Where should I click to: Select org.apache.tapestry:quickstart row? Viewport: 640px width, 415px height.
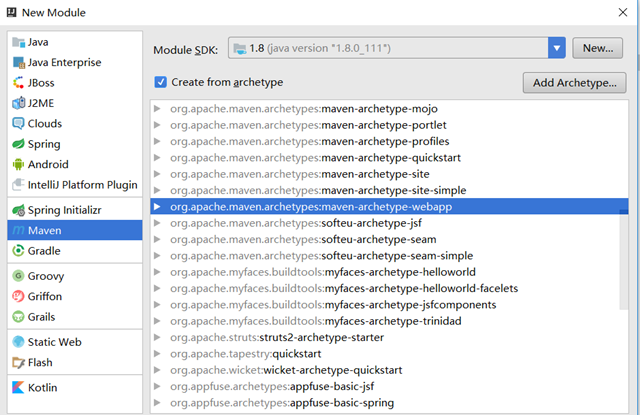[x=389, y=354]
